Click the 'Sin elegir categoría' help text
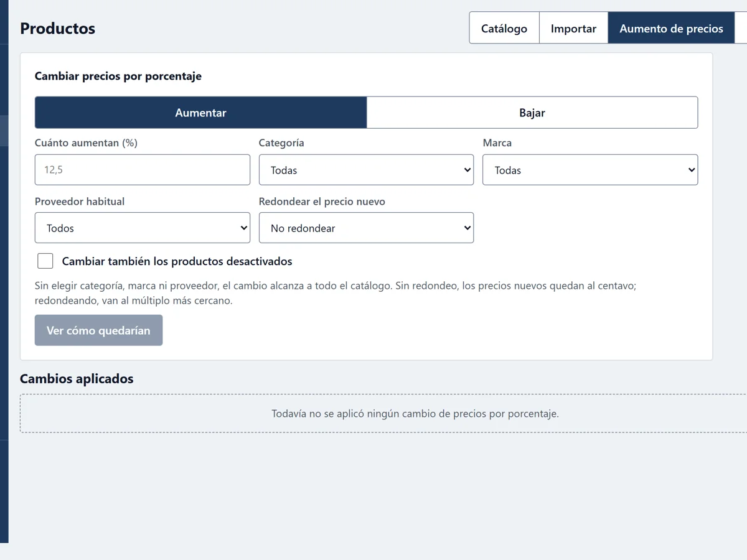747x560 pixels. [336, 293]
